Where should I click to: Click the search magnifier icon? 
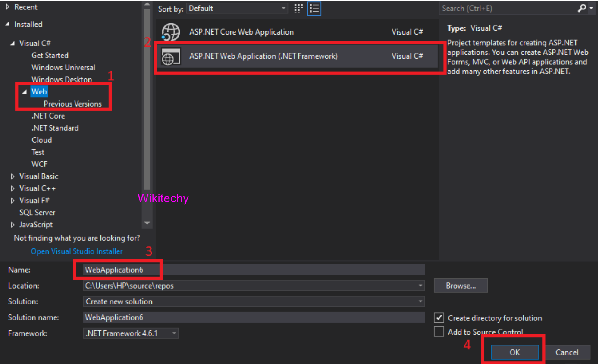point(582,8)
